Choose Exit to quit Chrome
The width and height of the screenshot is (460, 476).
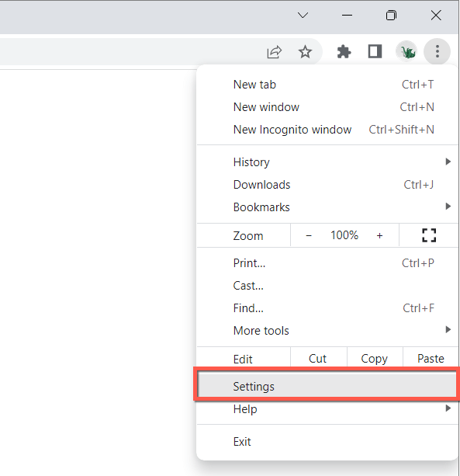(x=327, y=442)
